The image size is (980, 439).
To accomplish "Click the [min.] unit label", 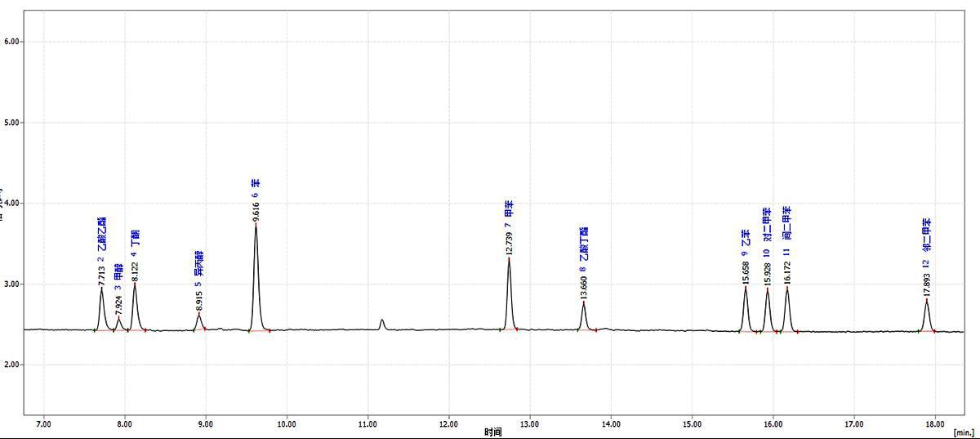I will pyautogui.click(x=964, y=432).
